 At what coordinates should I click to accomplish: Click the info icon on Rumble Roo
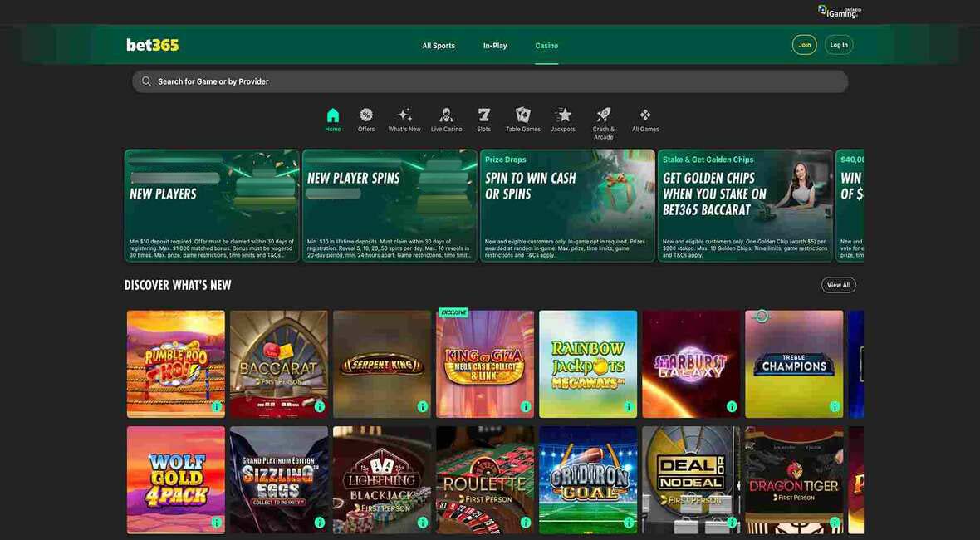[x=216, y=406]
